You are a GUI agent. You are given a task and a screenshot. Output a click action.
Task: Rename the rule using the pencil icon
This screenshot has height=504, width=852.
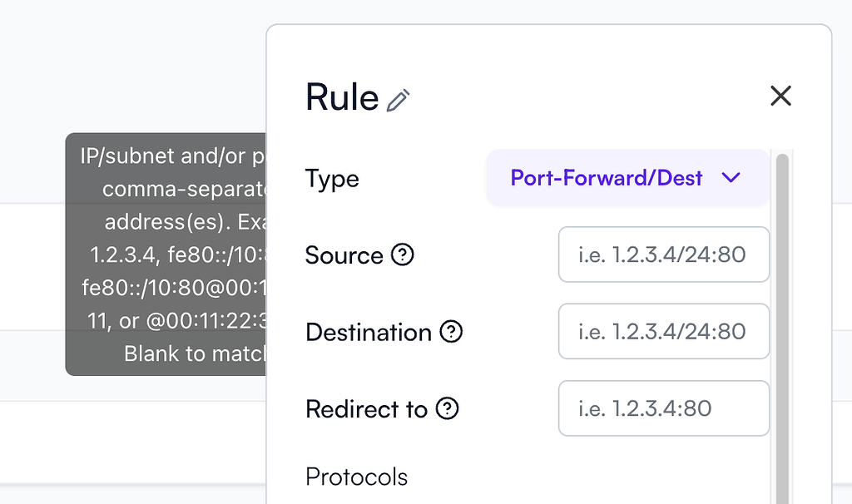[x=399, y=98]
